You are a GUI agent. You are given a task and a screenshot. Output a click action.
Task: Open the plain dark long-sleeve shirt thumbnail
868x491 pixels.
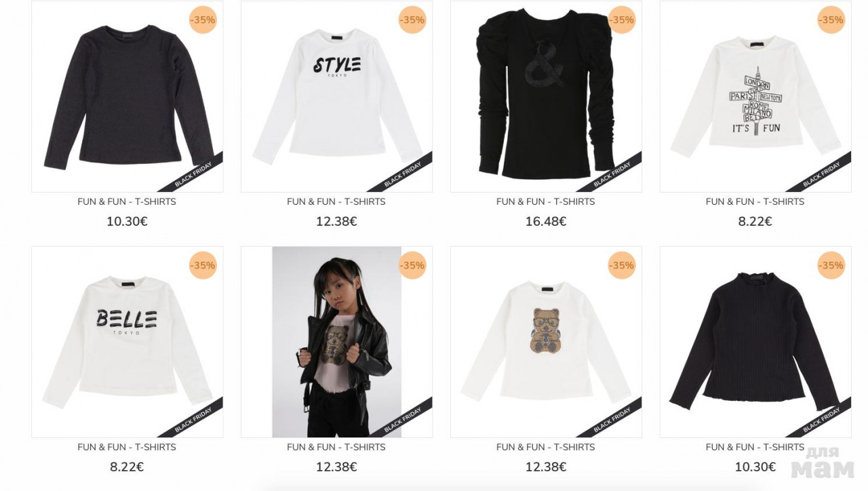coord(127,96)
